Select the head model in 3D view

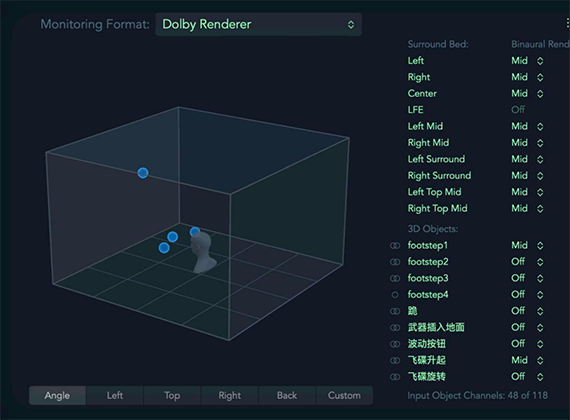[202, 252]
